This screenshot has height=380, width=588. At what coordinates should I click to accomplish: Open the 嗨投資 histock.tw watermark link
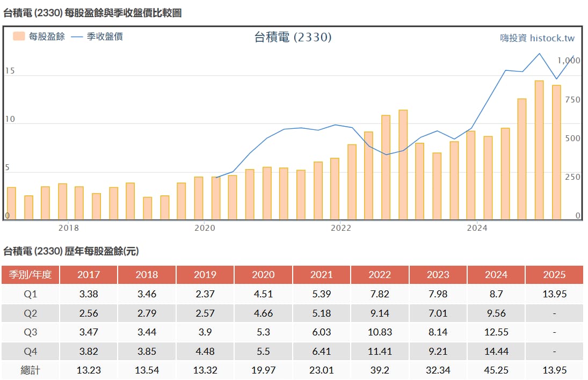click(537, 38)
